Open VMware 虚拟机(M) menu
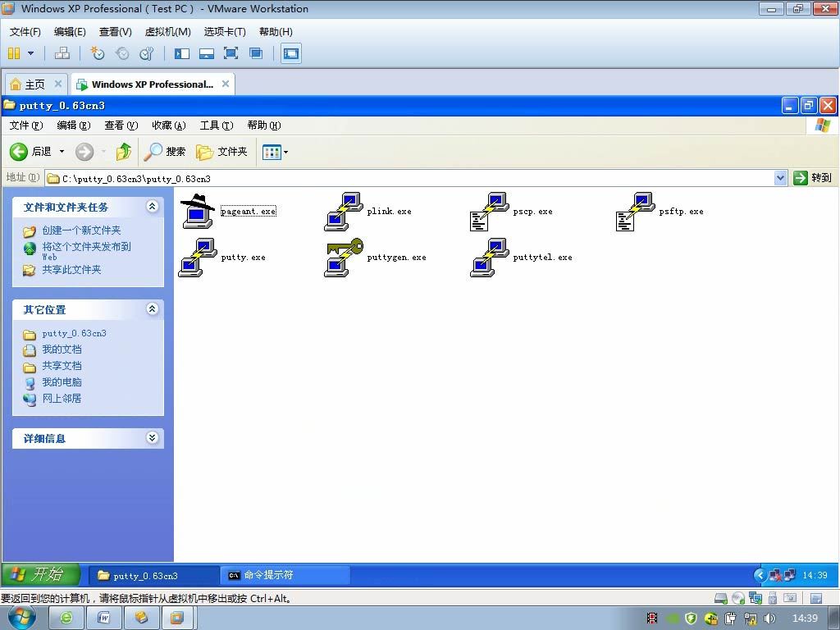840x630 pixels. [167, 32]
